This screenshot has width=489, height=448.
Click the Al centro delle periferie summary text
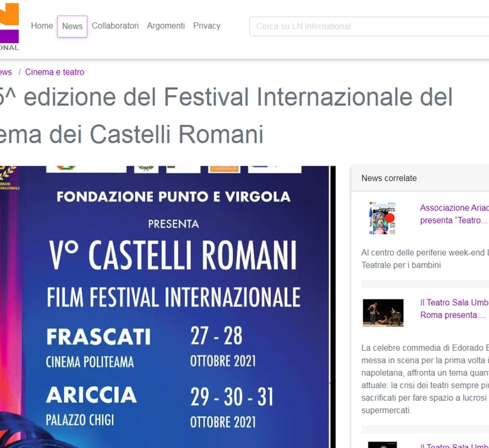pyautogui.click(x=425, y=259)
